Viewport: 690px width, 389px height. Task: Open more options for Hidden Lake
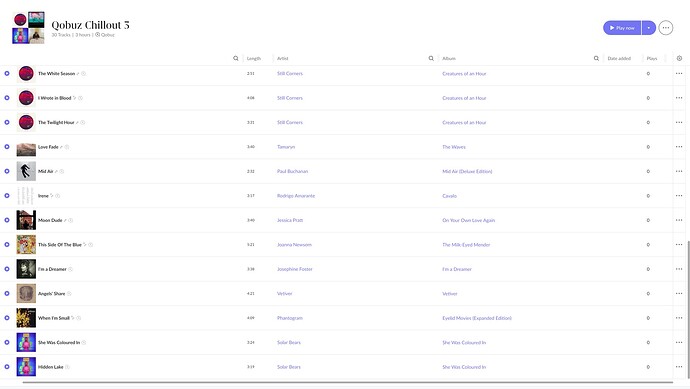(679, 367)
